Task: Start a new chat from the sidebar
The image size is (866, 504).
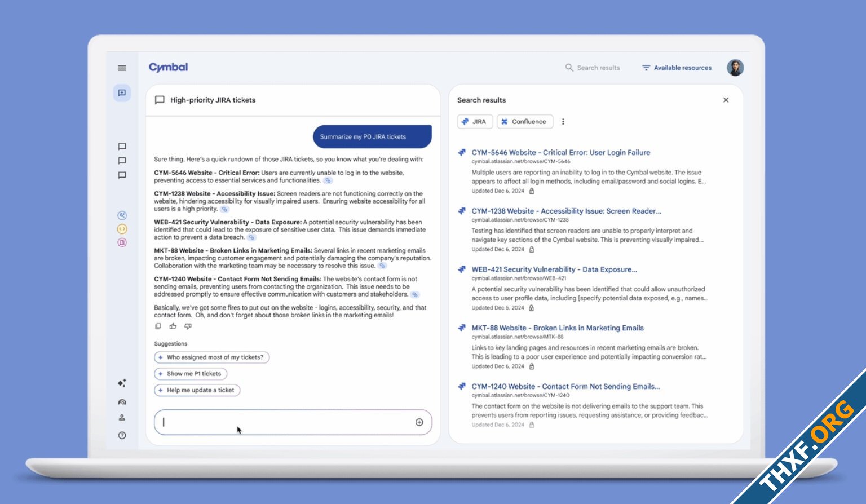Action: [122, 93]
